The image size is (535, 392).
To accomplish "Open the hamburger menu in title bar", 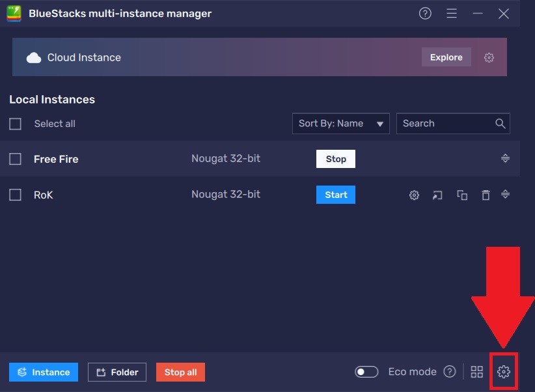I will [x=452, y=14].
